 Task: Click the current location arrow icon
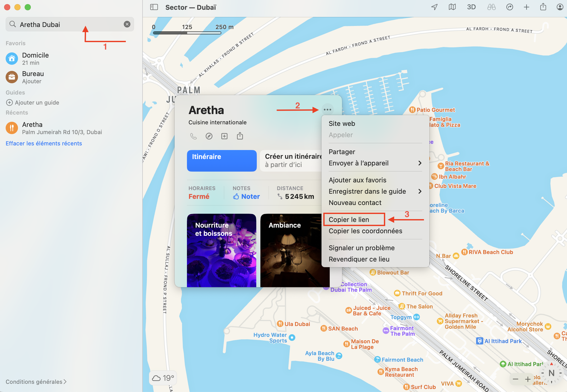[x=434, y=7]
